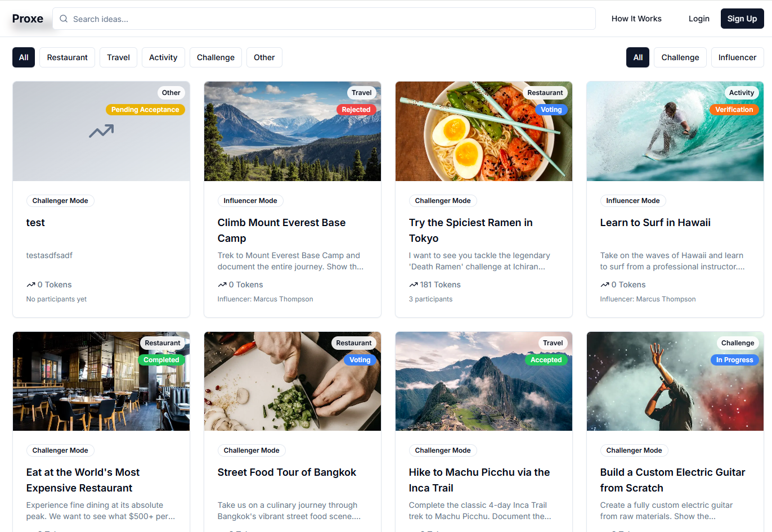Filter ideas by Restaurant category

[67, 57]
